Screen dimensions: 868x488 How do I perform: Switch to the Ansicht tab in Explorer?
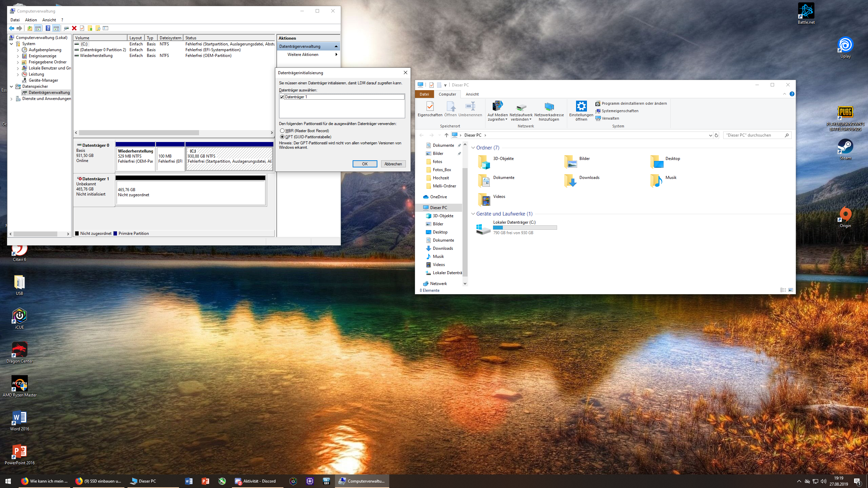tap(472, 94)
